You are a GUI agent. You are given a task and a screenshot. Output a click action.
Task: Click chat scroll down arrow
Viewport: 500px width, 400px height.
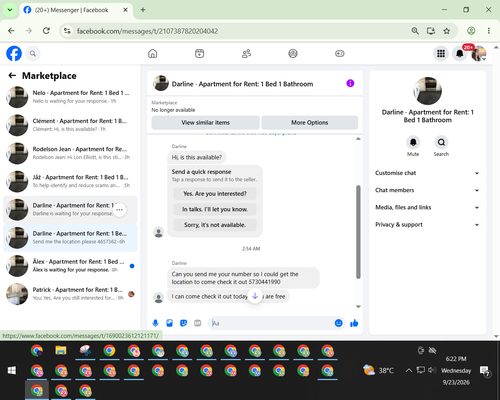click(358, 306)
